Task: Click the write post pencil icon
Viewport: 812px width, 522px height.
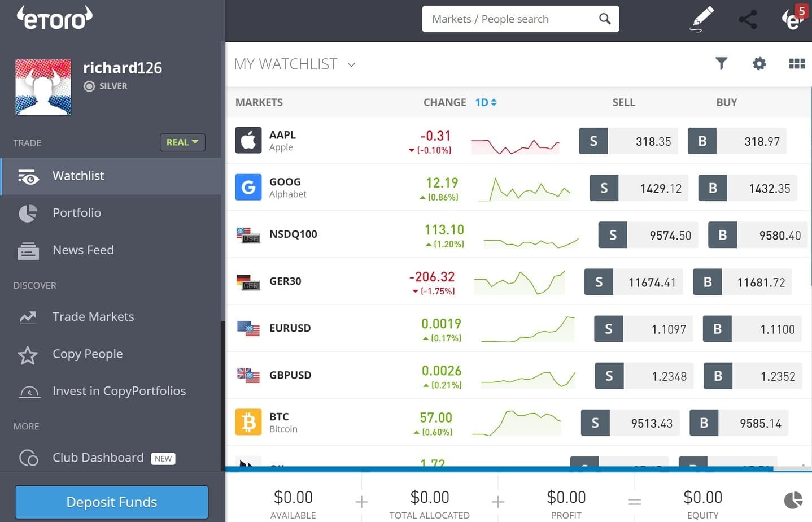Action: tap(702, 19)
